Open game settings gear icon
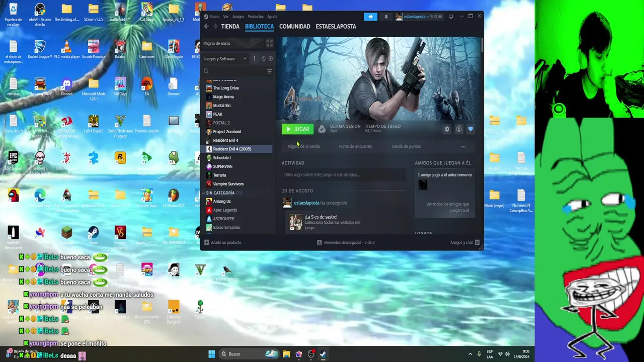 [447, 129]
